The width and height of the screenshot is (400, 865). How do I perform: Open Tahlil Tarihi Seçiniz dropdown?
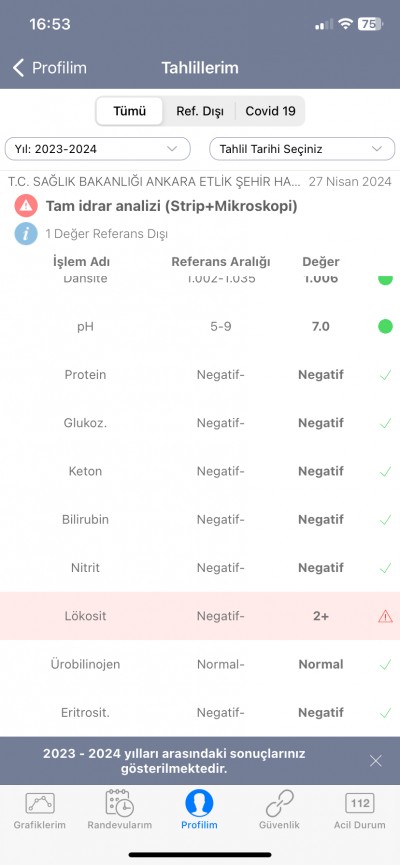(302, 149)
